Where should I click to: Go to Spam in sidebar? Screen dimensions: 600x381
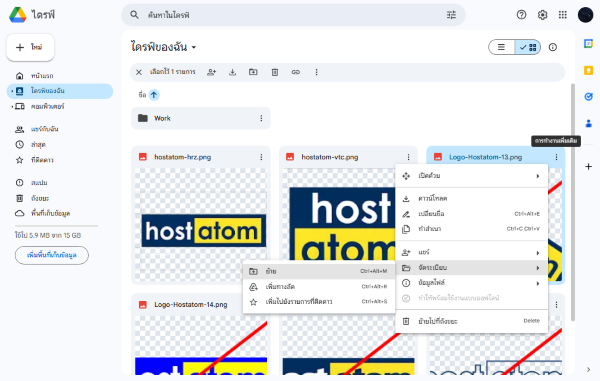point(60,183)
